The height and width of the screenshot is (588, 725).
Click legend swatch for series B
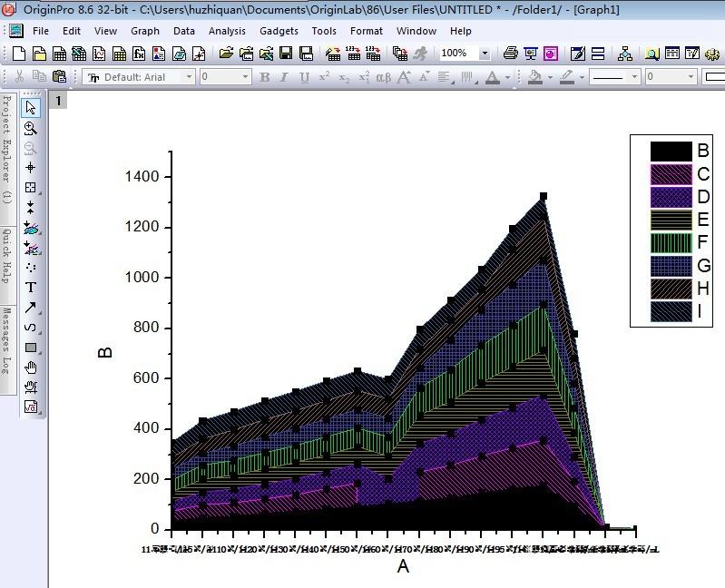[671, 152]
